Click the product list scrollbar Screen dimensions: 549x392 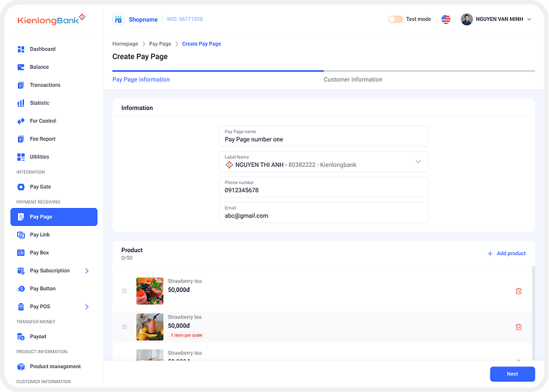pos(533,313)
